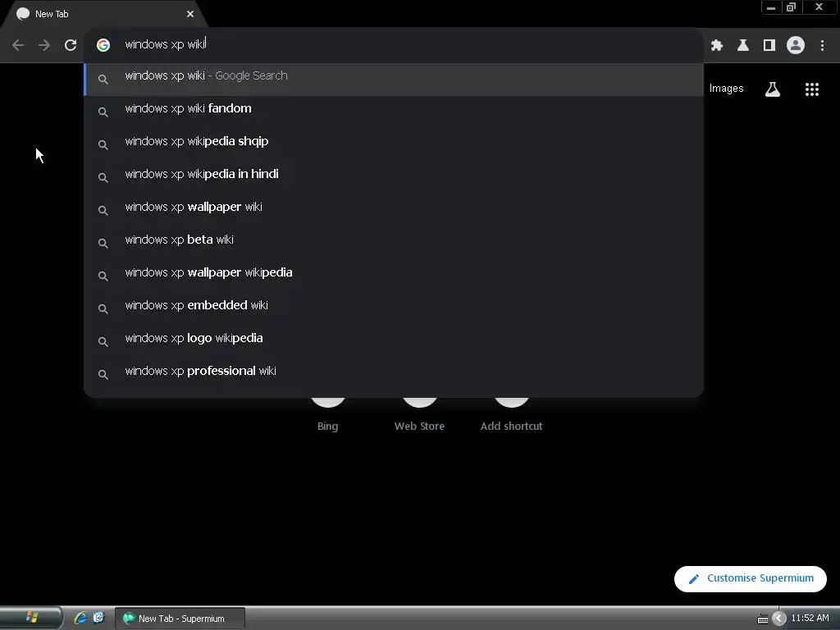Choose 'windows xp wallpaper wiki' suggestion
Viewport: 840px width, 630px height.
[x=394, y=209]
